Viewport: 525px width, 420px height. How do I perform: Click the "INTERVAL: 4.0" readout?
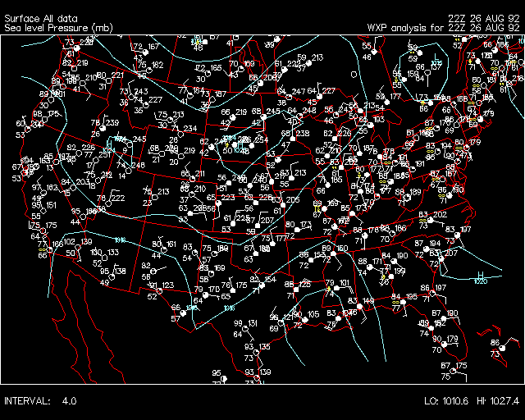40,402
